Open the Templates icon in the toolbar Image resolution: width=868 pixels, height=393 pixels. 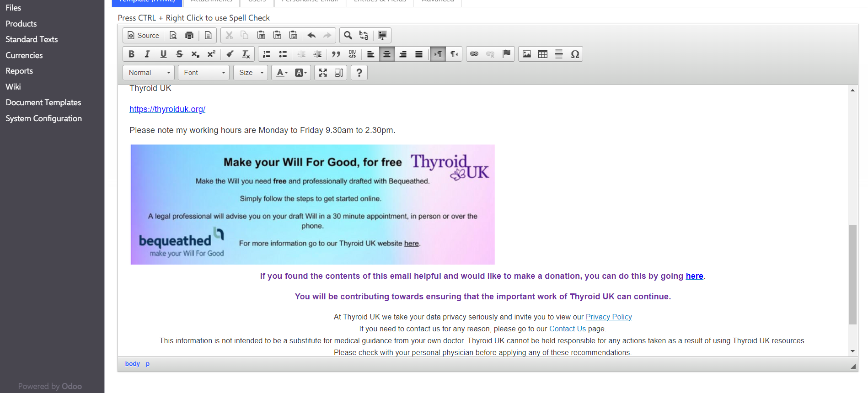click(208, 36)
